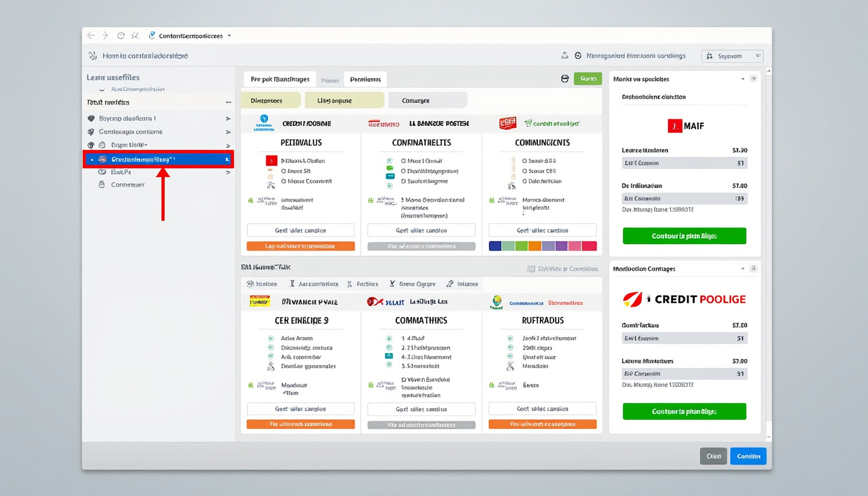868x496 pixels.
Task: Pick the orange swatch in the color row
Action: [x=535, y=246]
